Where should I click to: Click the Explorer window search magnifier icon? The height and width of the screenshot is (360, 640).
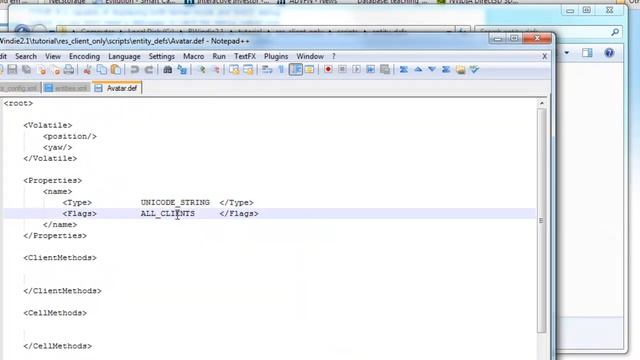[615, 32]
